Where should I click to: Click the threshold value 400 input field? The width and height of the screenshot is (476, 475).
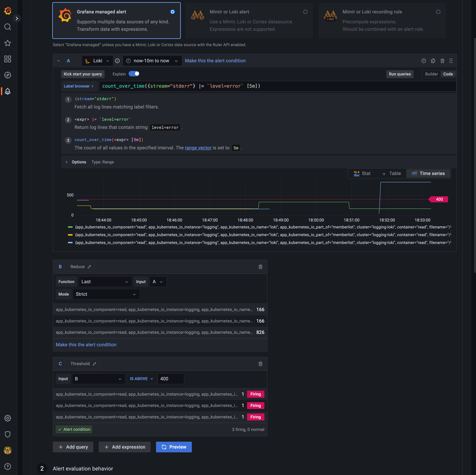click(x=171, y=379)
